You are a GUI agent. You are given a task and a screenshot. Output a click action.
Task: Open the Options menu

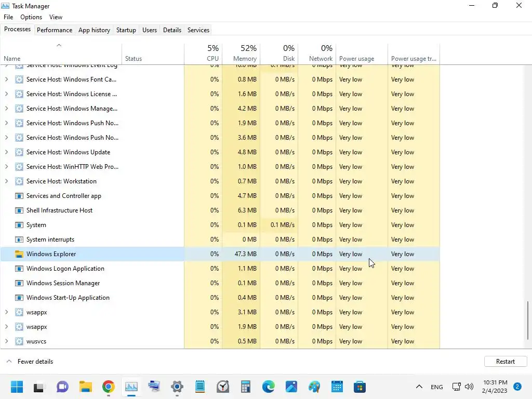pos(31,17)
